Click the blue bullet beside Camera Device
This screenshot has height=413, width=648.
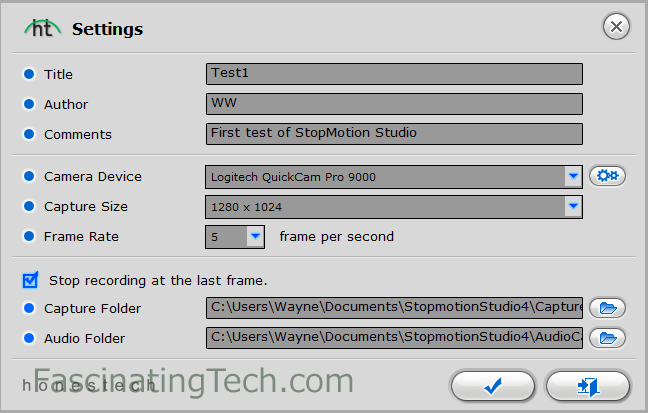click(29, 177)
